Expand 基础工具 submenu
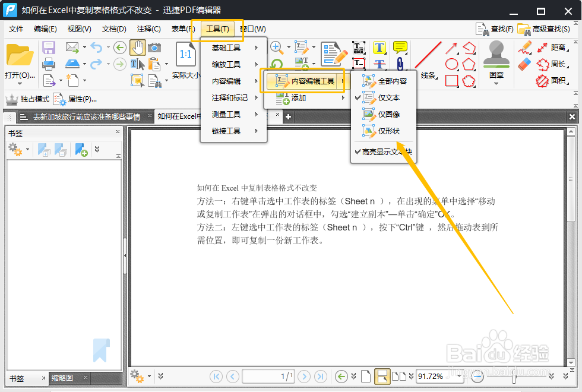Image resolution: width=582 pixels, height=392 pixels. click(x=234, y=48)
